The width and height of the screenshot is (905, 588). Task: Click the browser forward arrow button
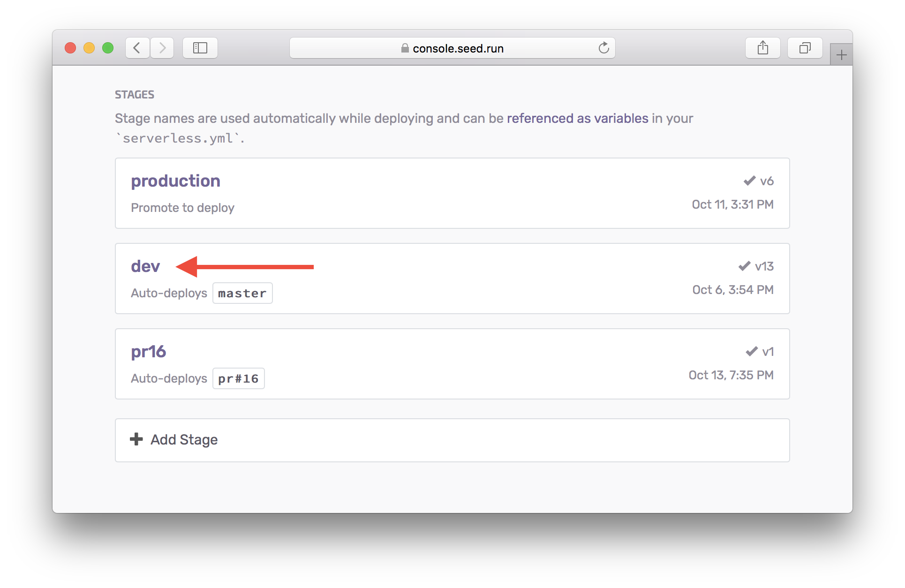click(162, 48)
